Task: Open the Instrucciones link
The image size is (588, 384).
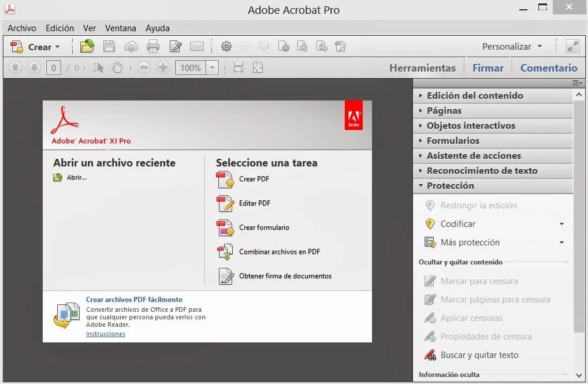Action: pyautogui.click(x=105, y=334)
